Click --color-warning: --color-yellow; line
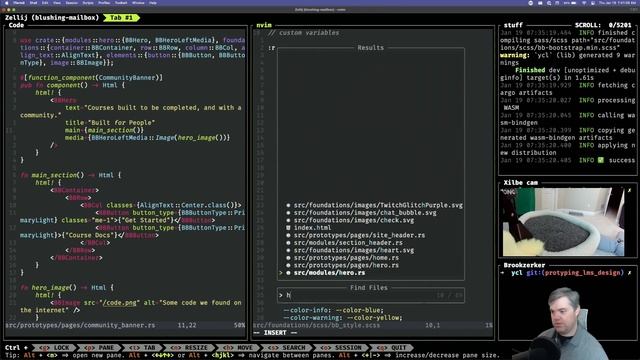 click(342, 318)
